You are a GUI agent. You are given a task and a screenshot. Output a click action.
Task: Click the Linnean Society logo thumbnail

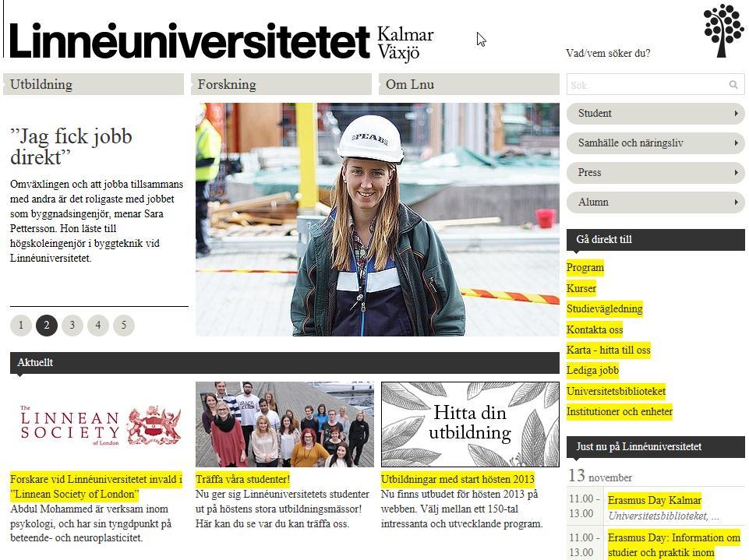pyautogui.click(x=101, y=424)
